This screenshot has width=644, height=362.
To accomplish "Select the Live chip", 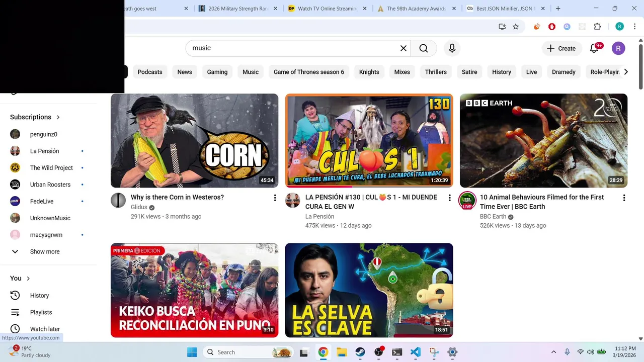I will pos(532,72).
